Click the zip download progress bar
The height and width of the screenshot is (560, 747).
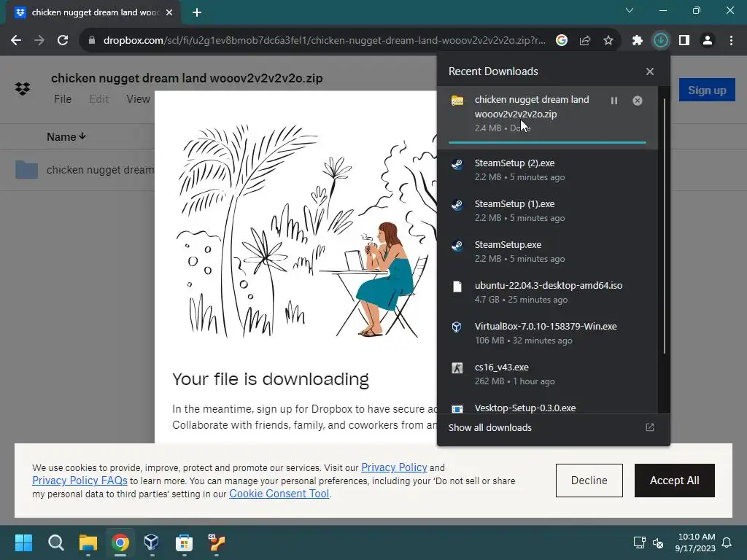547,142
